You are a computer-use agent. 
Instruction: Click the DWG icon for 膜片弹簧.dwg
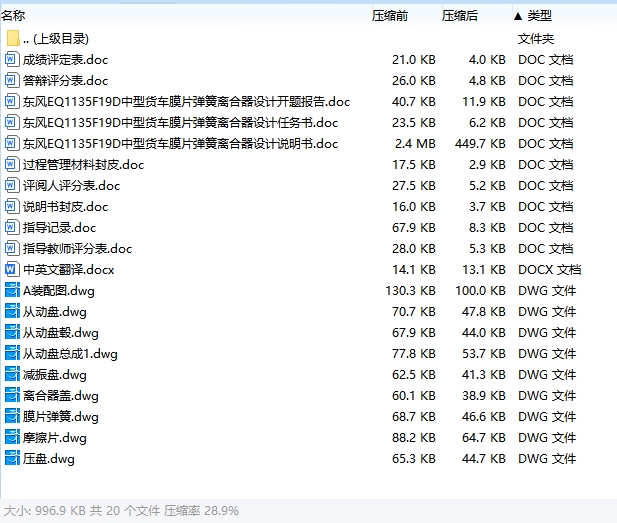12,417
